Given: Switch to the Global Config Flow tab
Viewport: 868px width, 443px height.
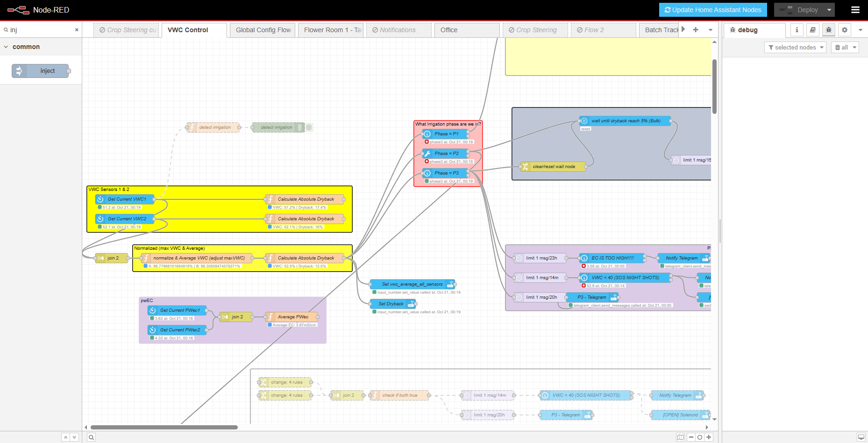Looking at the screenshot, I should click(x=263, y=30).
